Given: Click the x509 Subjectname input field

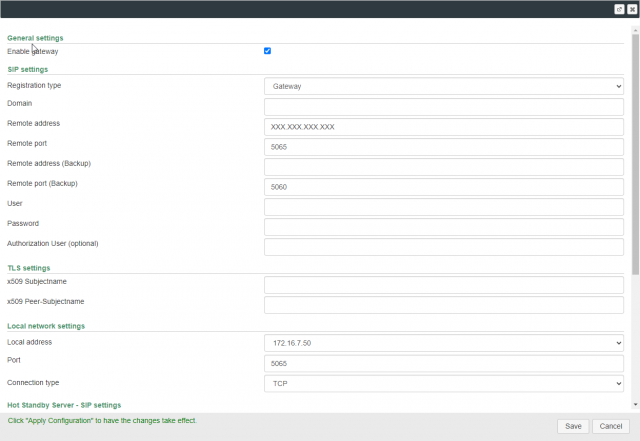Looking at the screenshot, I should tap(444, 285).
